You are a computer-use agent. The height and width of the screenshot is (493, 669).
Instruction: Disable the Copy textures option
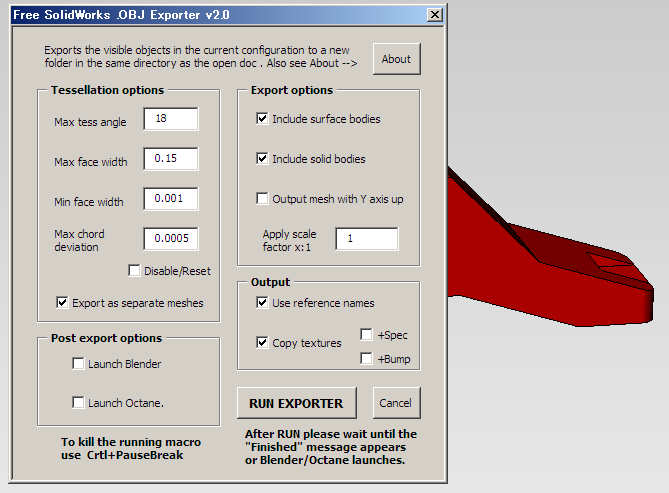[x=263, y=343]
